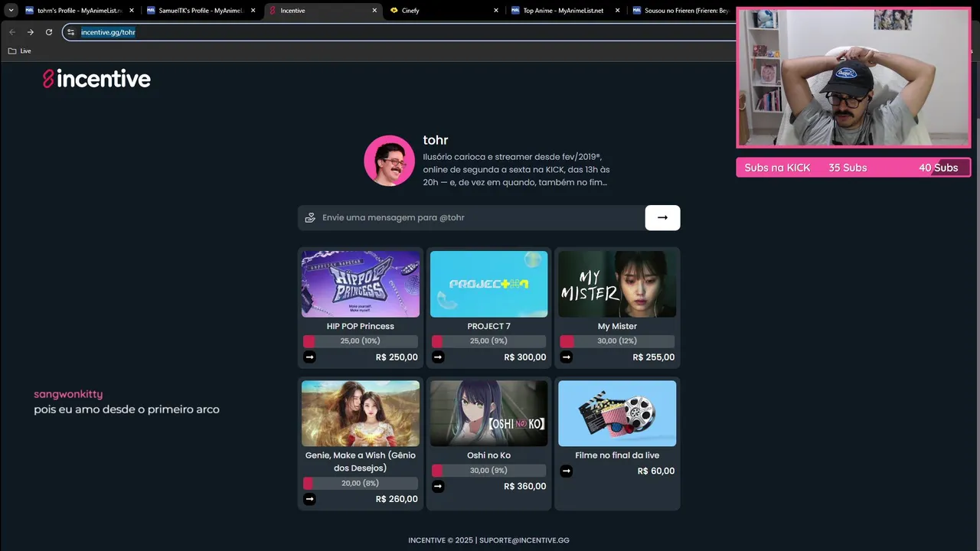Click the My Mister title

617,326
